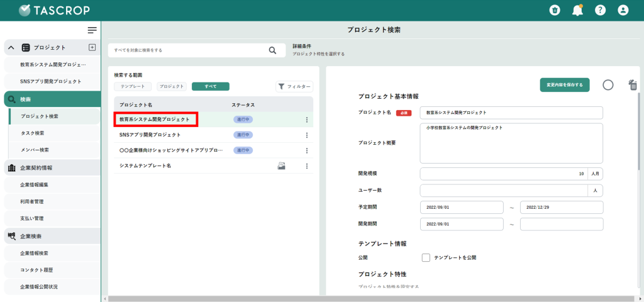Screen dimensions: 644x302
Task: Delete project using trash icon in detail panel
Action: coord(633,85)
